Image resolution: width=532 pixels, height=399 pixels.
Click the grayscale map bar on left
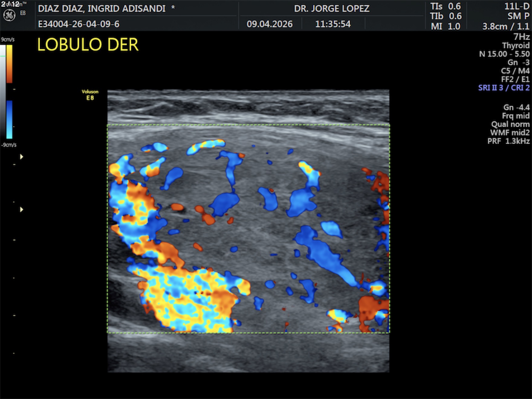[x=3, y=91]
